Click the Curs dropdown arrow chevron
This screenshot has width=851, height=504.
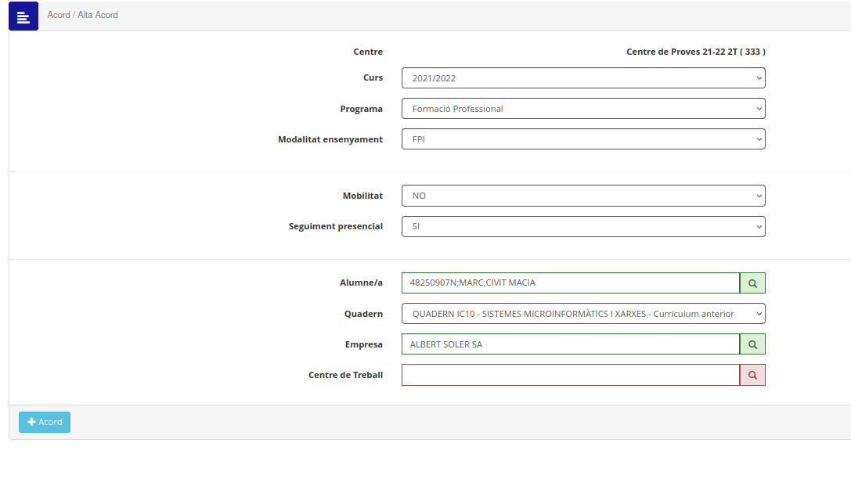coord(759,78)
